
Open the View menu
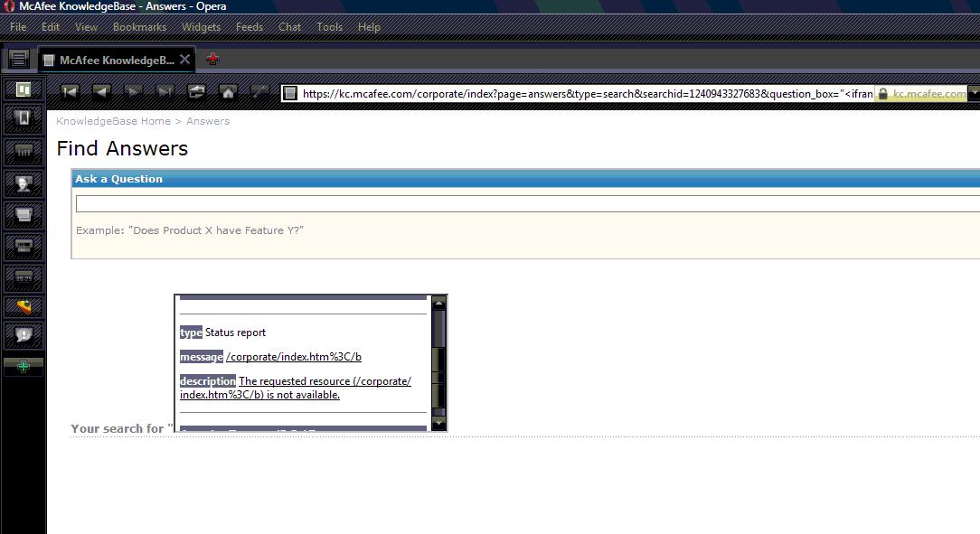[86, 27]
